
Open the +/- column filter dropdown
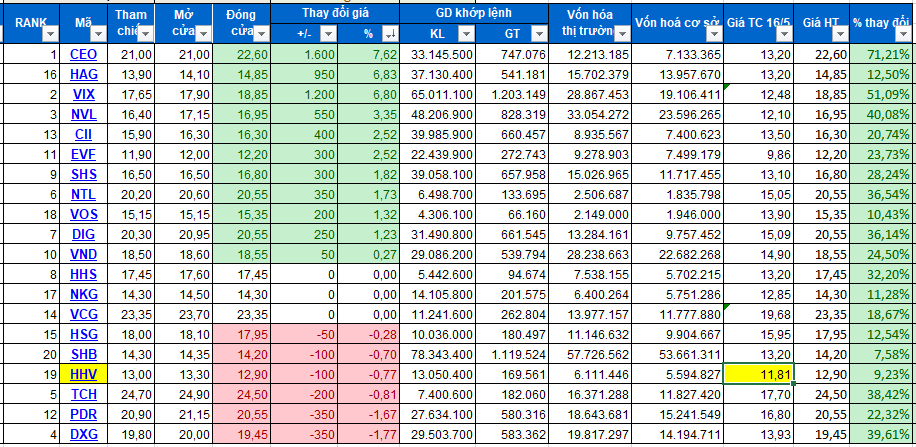[x=328, y=34]
